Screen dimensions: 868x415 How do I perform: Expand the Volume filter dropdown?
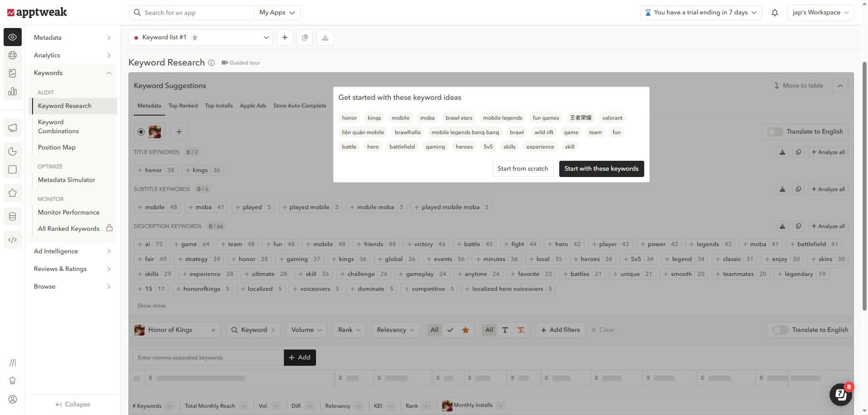click(307, 330)
